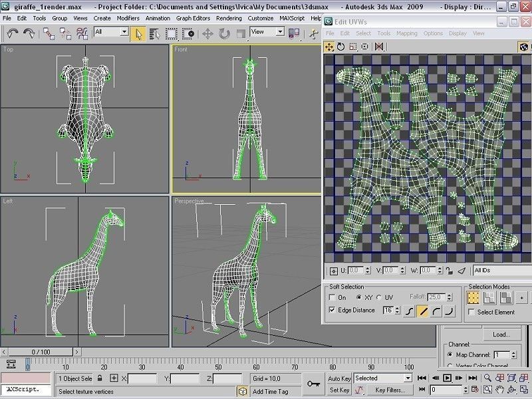Screen dimensions: 532x399
Task: Select Rotate tool in Edit UVWs toolbar
Action: [x=340, y=47]
